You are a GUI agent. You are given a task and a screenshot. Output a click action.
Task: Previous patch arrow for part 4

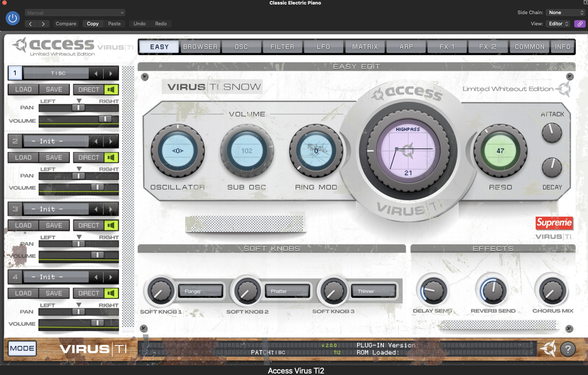(96, 277)
